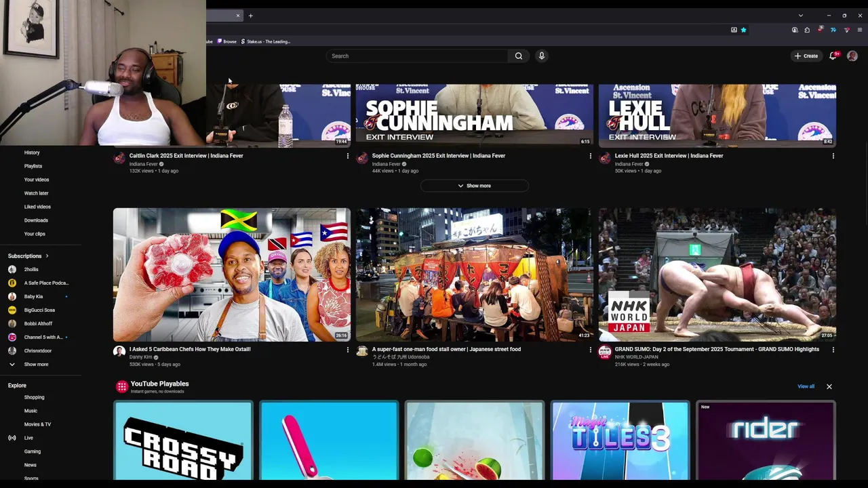Start voice search with the microphone icon
The image size is (868, 488).
[x=542, y=56]
